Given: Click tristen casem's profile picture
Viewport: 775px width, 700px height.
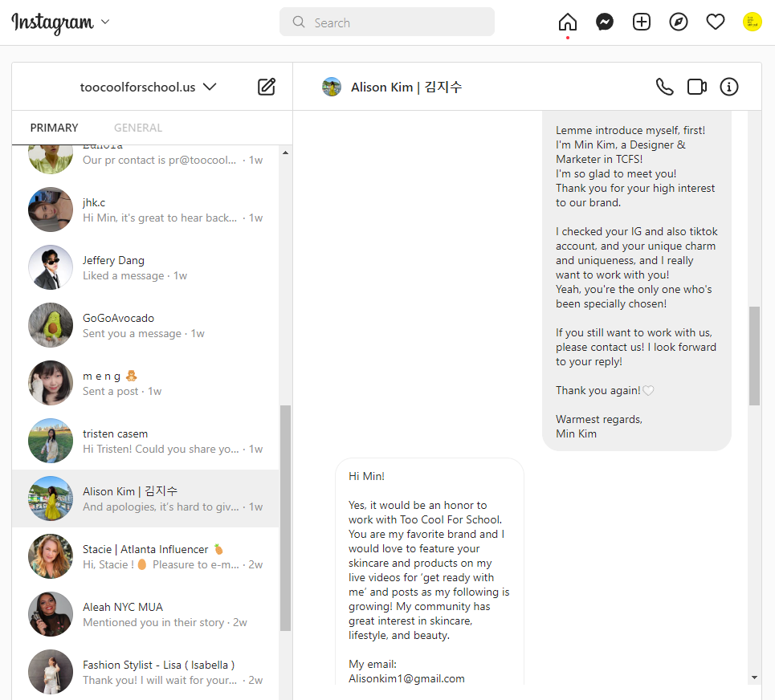Looking at the screenshot, I should (51, 441).
